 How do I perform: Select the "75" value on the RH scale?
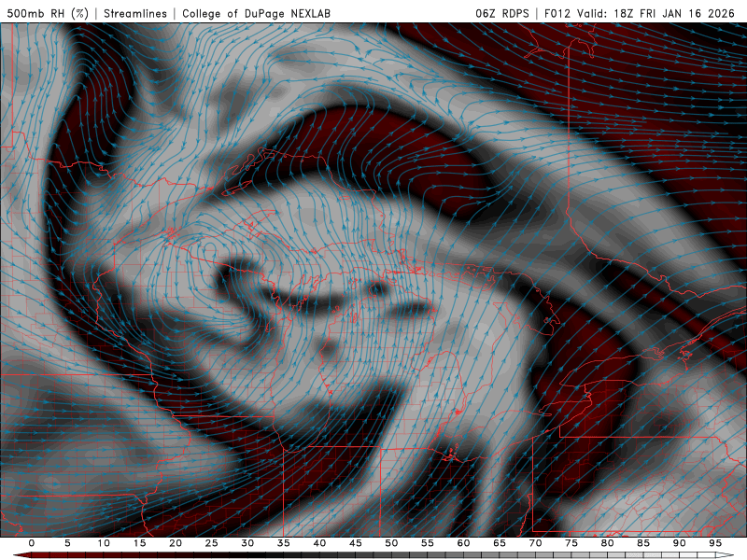coord(571,543)
